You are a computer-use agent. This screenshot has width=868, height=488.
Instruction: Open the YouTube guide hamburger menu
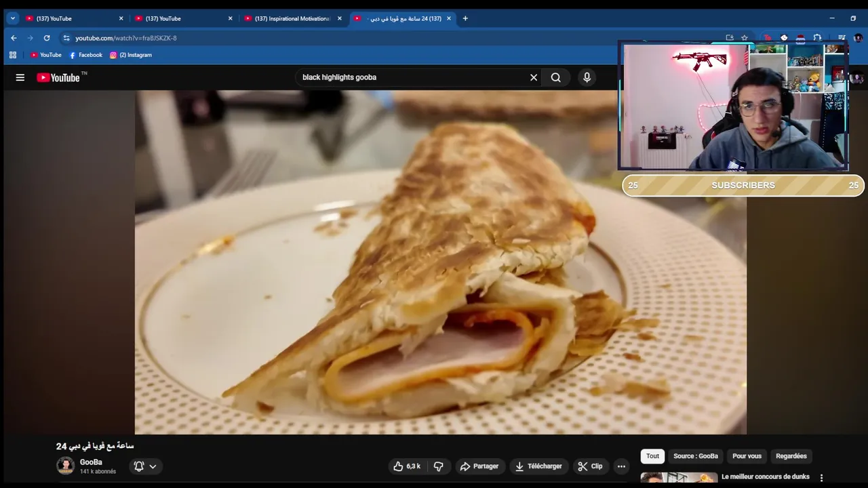pyautogui.click(x=20, y=77)
